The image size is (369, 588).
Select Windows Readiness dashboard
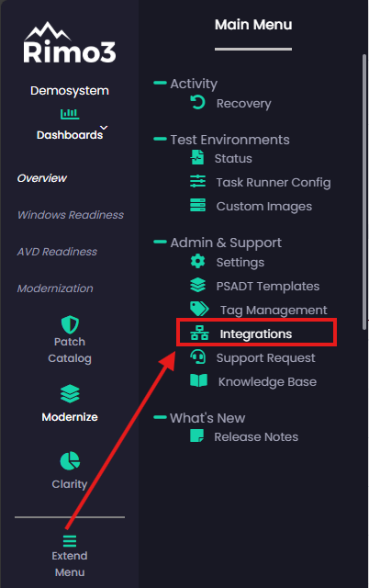click(x=71, y=215)
